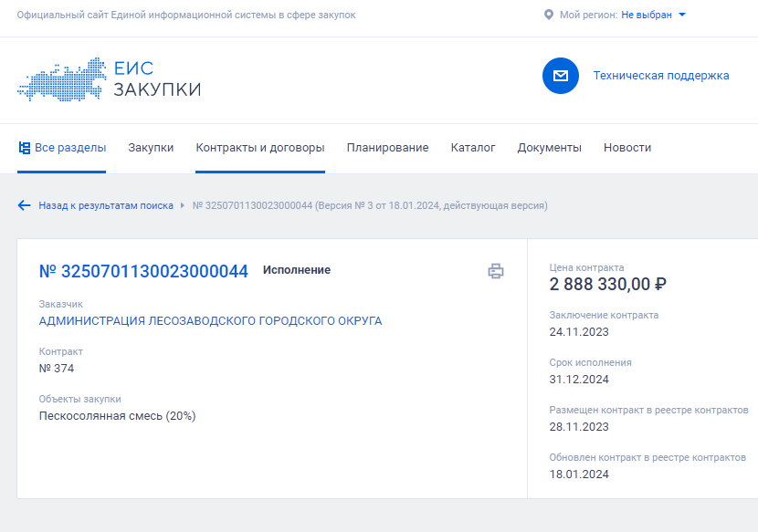Open the Каталог section
This screenshot has height=532, width=758.
point(473,148)
